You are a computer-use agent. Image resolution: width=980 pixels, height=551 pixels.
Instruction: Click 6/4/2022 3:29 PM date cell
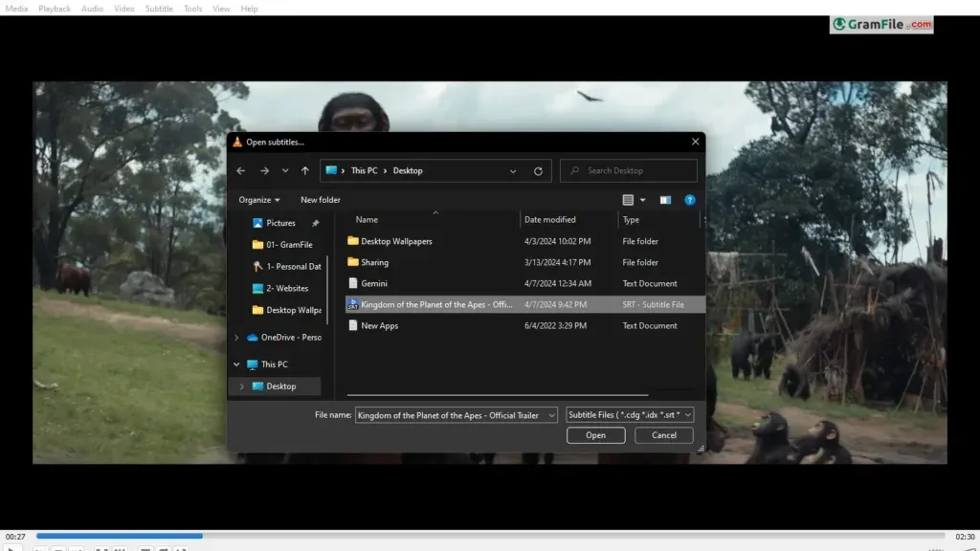[555, 326]
